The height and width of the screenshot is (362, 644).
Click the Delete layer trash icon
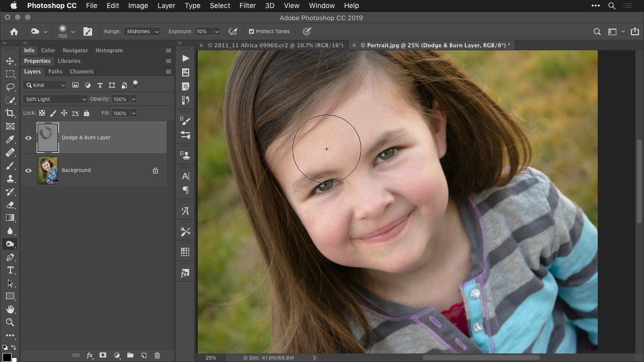157,355
